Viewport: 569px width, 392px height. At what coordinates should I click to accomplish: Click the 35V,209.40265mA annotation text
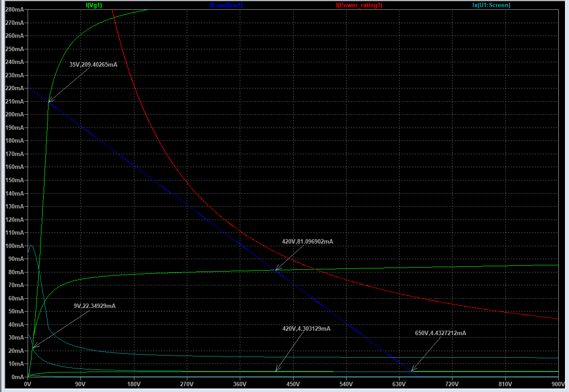tap(93, 64)
